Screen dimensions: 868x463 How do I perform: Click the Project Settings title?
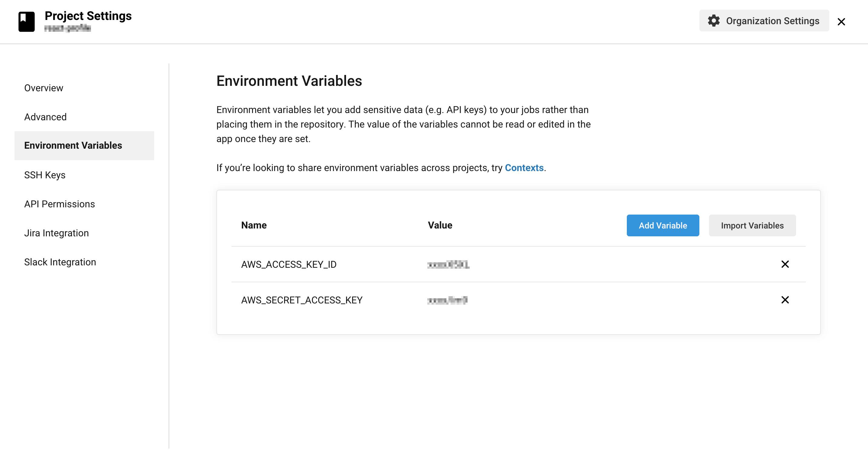coord(88,16)
